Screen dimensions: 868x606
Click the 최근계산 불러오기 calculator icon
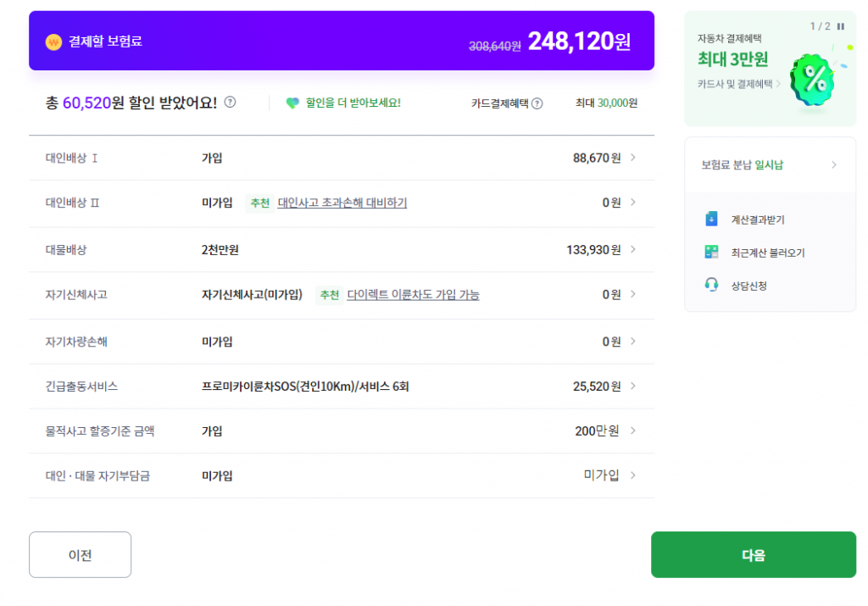coord(711,253)
